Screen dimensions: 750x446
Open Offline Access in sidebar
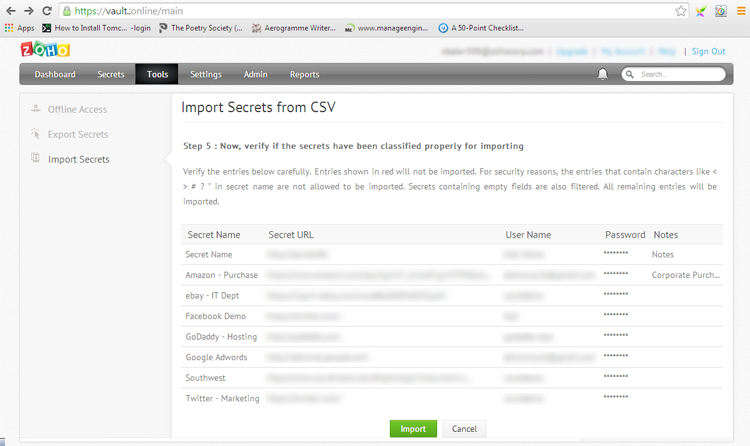click(x=77, y=110)
